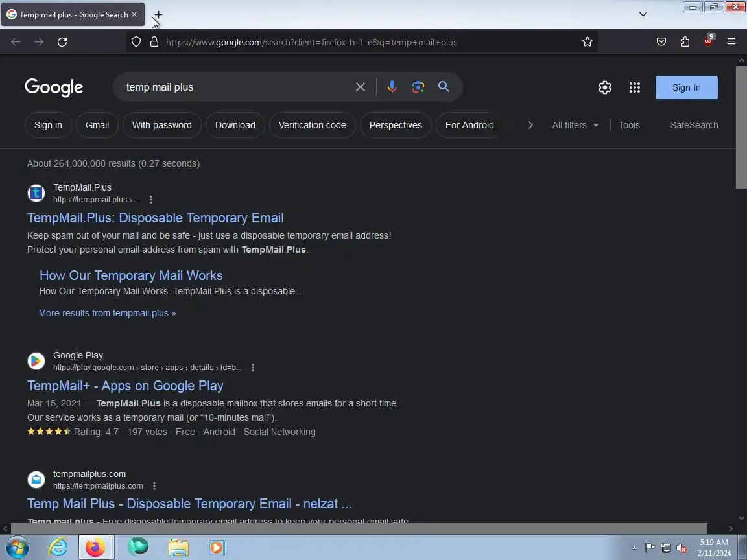View site security padlock info
This screenshot has width=747, height=560.
154,42
